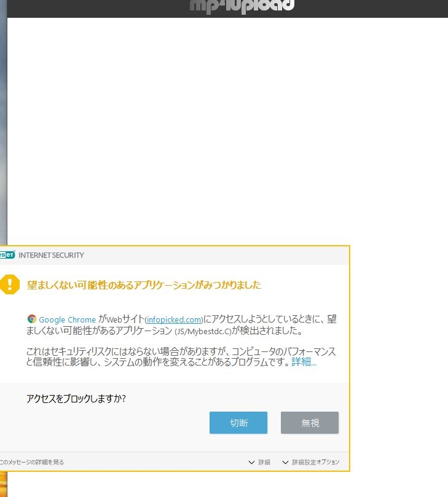This screenshot has width=448, height=497.
Task: Click the 切断 (disconnect) button
Action: pyautogui.click(x=238, y=423)
